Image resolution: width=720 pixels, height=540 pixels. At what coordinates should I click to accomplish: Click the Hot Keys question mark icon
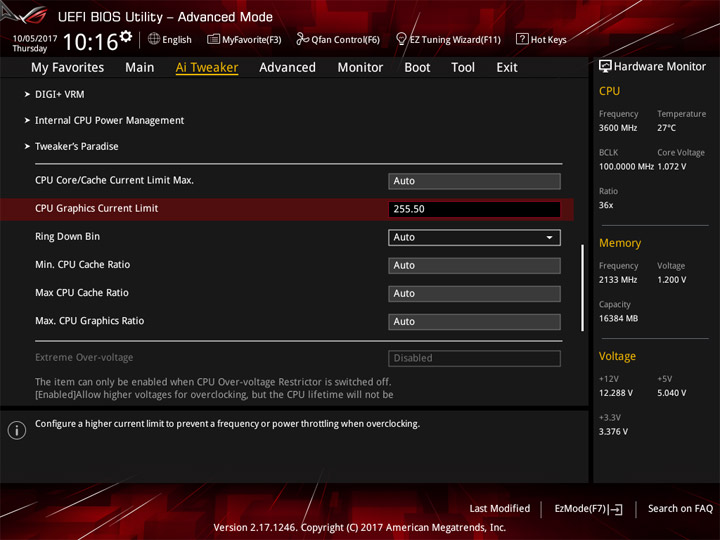(522, 39)
